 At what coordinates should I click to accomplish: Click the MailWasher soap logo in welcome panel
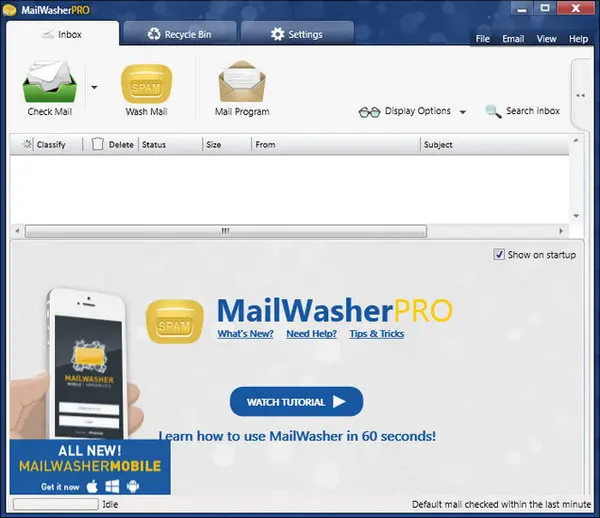click(174, 321)
